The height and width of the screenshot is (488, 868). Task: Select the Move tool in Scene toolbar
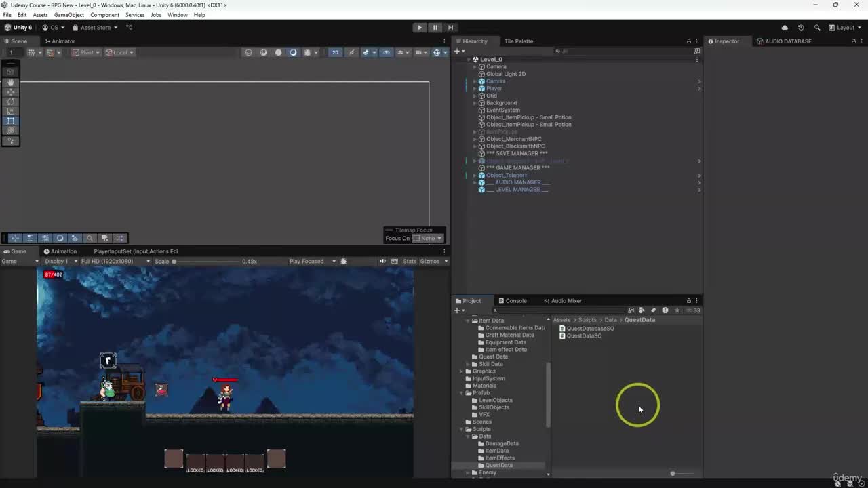point(11,91)
